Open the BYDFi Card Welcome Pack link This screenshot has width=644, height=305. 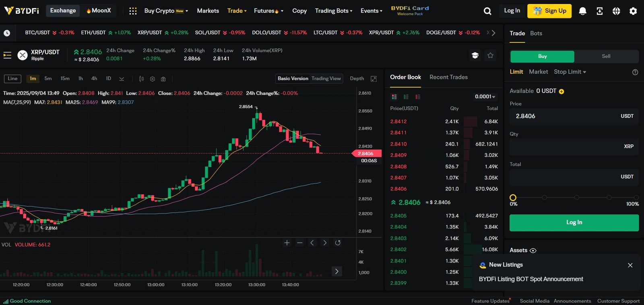pos(410,11)
